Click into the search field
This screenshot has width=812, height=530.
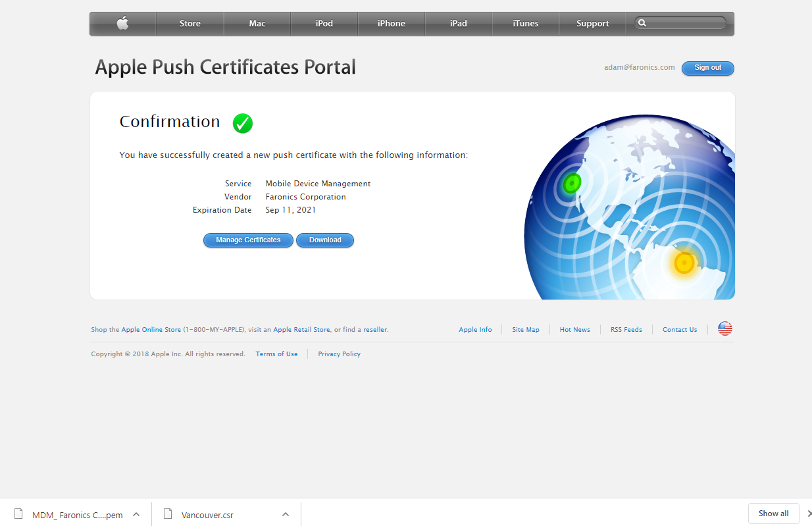(684, 23)
